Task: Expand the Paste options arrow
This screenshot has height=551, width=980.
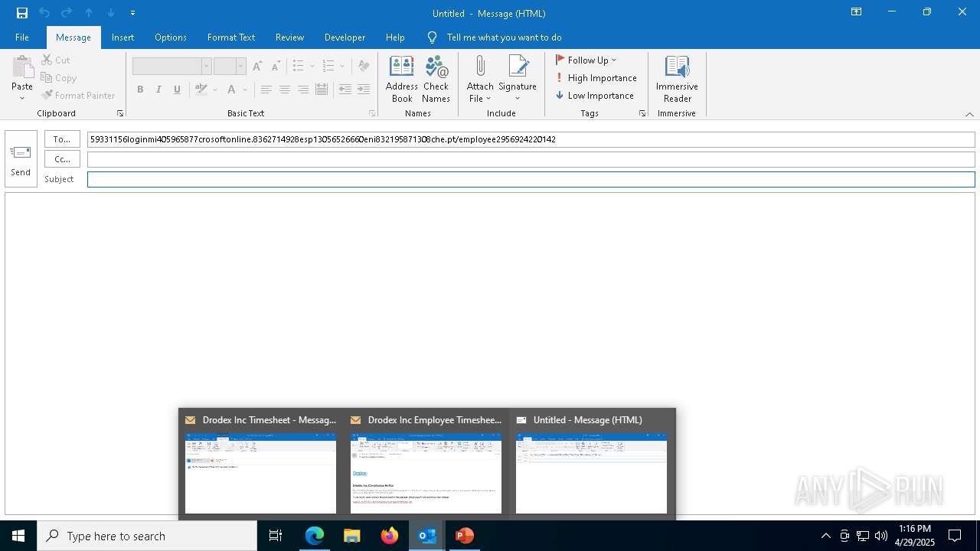Action: [22, 97]
